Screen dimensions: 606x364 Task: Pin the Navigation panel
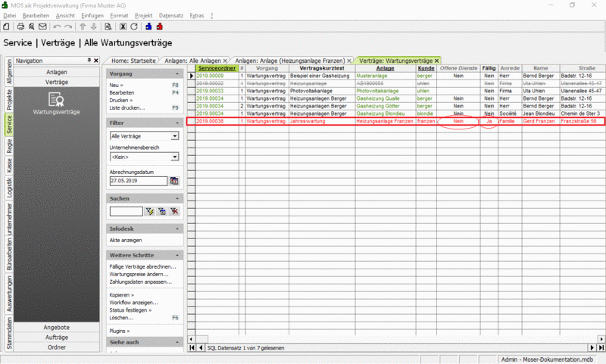click(x=89, y=61)
